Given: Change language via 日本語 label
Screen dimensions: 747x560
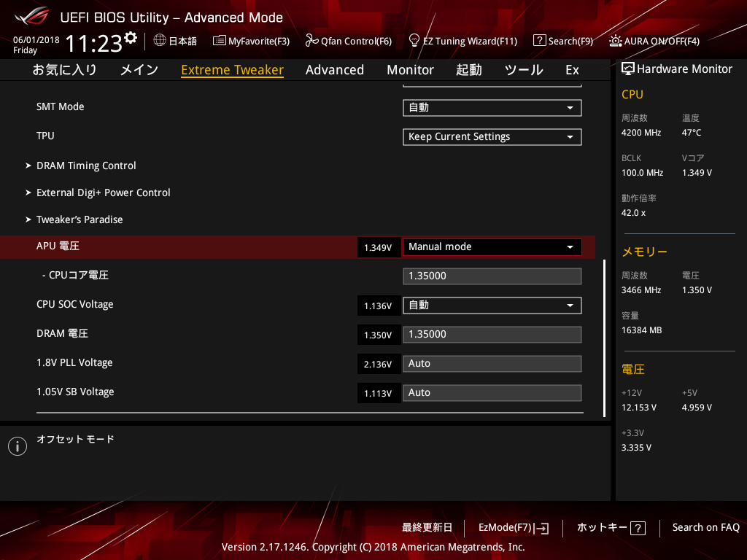Looking at the screenshot, I should pyautogui.click(x=183, y=41).
